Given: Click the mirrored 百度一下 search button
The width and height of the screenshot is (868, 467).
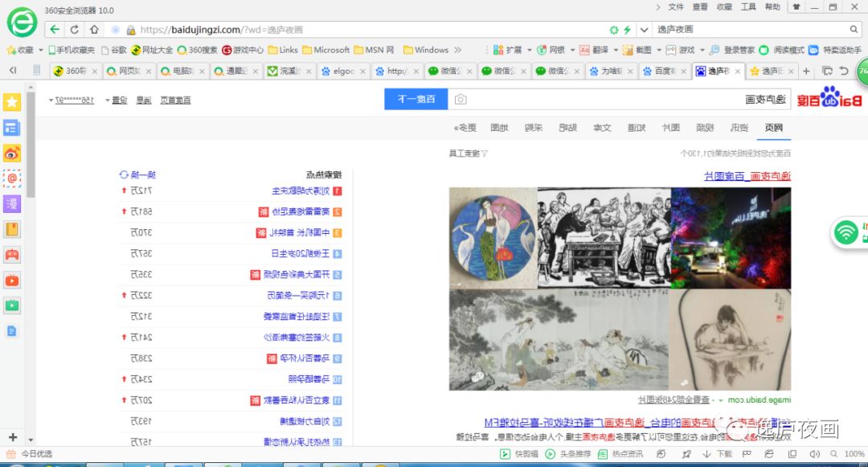Looking at the screenshot, I should click(416, 99).
